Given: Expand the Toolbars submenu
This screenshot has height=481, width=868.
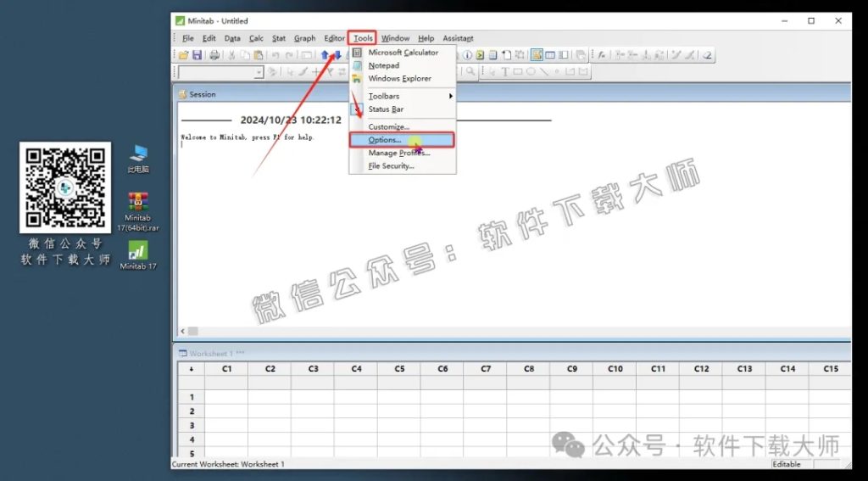Looking at the screenshot, I should (403, 97).
